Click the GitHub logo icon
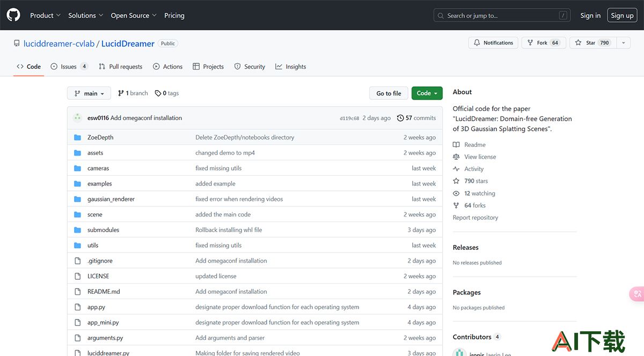The width and height of the screenshot is (644, 356). pyautogui.click(x=13, y=15)
